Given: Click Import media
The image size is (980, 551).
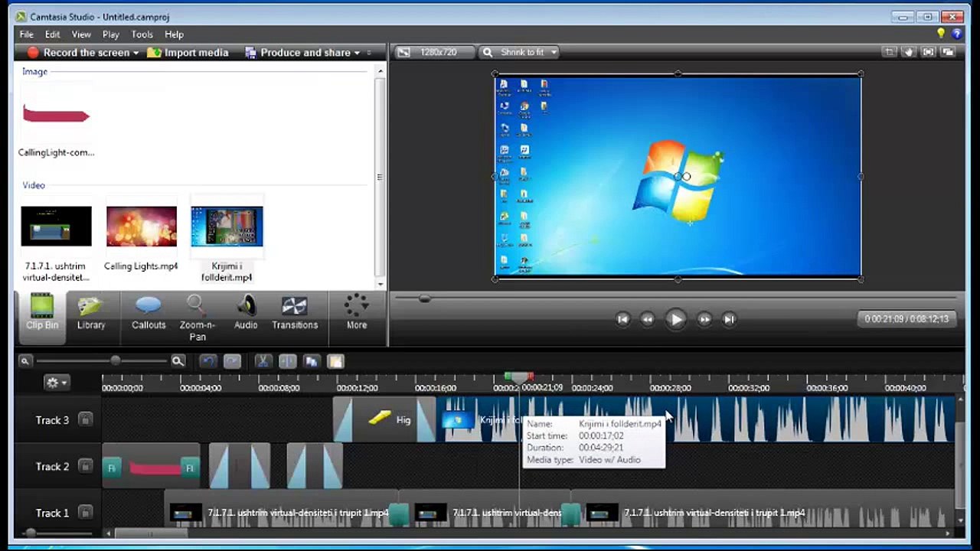Looking at the screenshot, I should click(188, 53).
